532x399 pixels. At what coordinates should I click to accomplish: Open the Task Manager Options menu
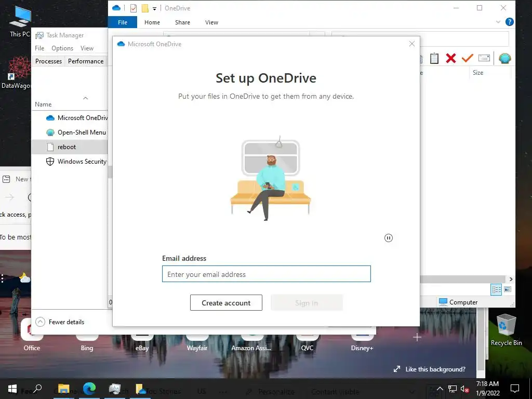pyautogui.click(x=62, y=48)
